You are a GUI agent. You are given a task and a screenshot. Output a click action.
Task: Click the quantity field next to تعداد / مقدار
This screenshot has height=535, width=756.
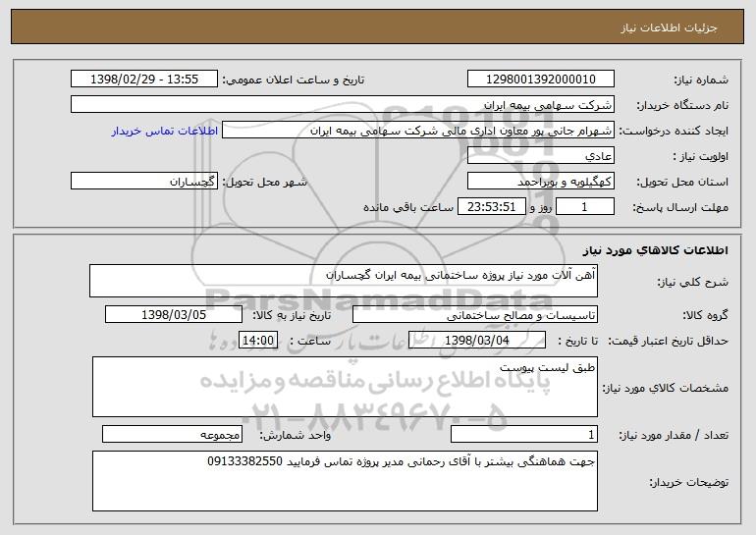(x=524, y=434)
